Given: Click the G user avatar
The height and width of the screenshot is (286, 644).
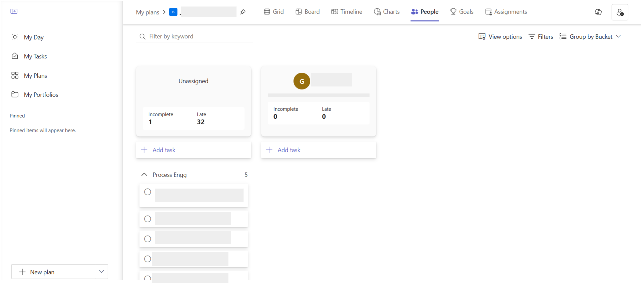Looking at the screenshot, I should tap(301, 81).
